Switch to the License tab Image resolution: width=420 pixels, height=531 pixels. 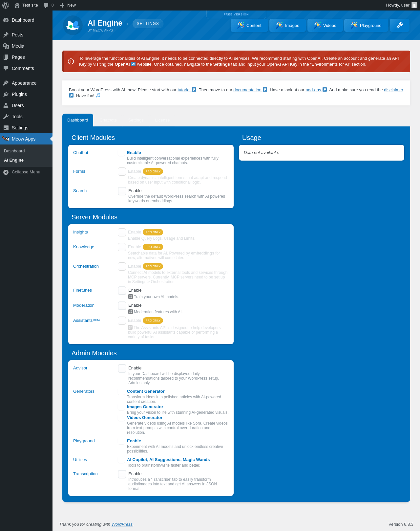tap(162, 120)
